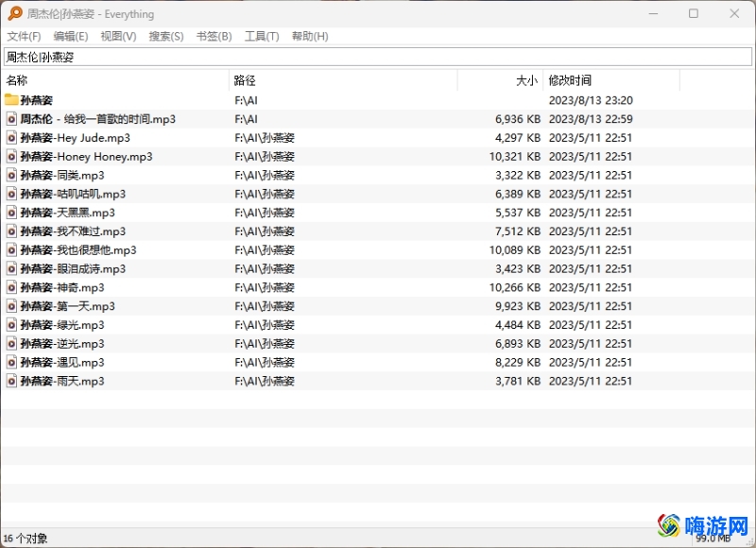
Task: Click the 孙燕姿 folder icon
Action: (11, 100)
